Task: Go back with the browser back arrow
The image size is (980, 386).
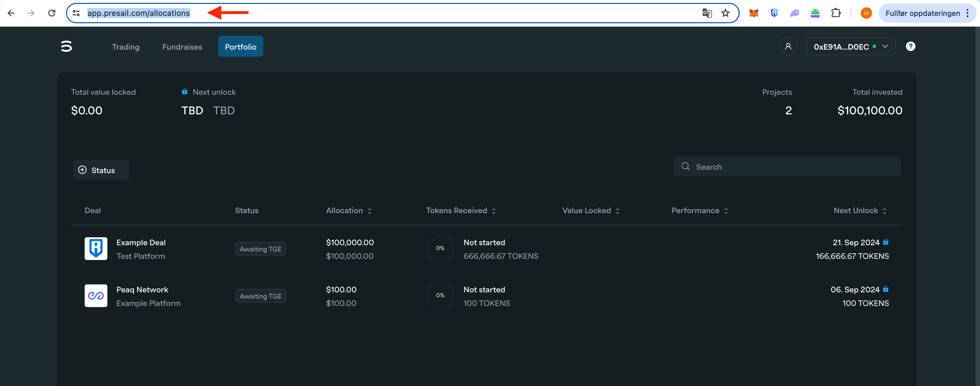Action: (11, 13)
